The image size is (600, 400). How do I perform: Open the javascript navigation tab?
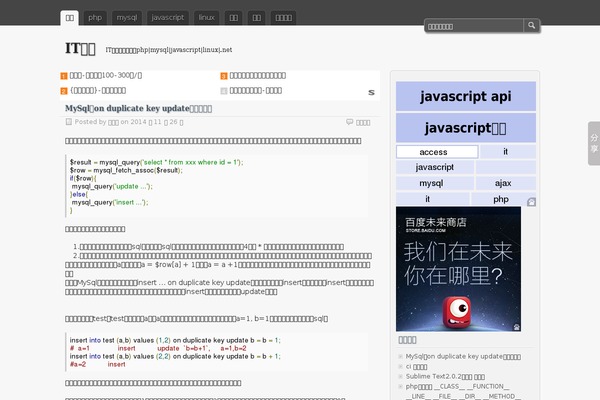click(168, 18)
